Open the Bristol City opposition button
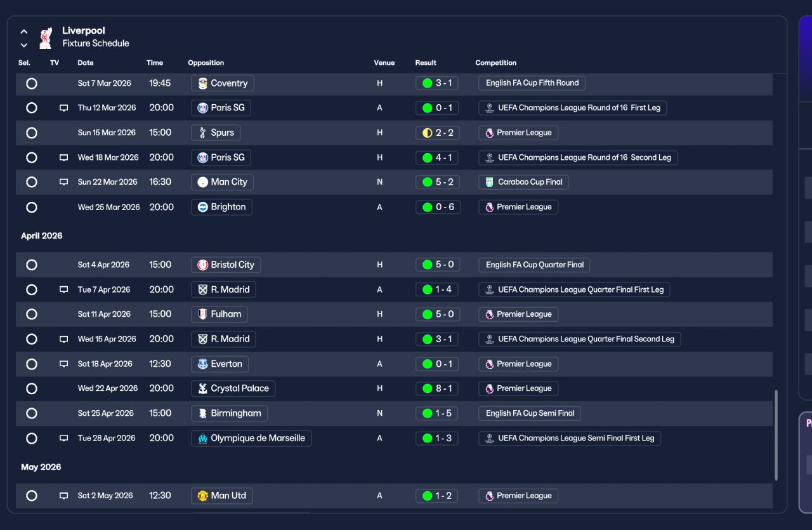Screen dimensions: 812x530 [226, 265]
